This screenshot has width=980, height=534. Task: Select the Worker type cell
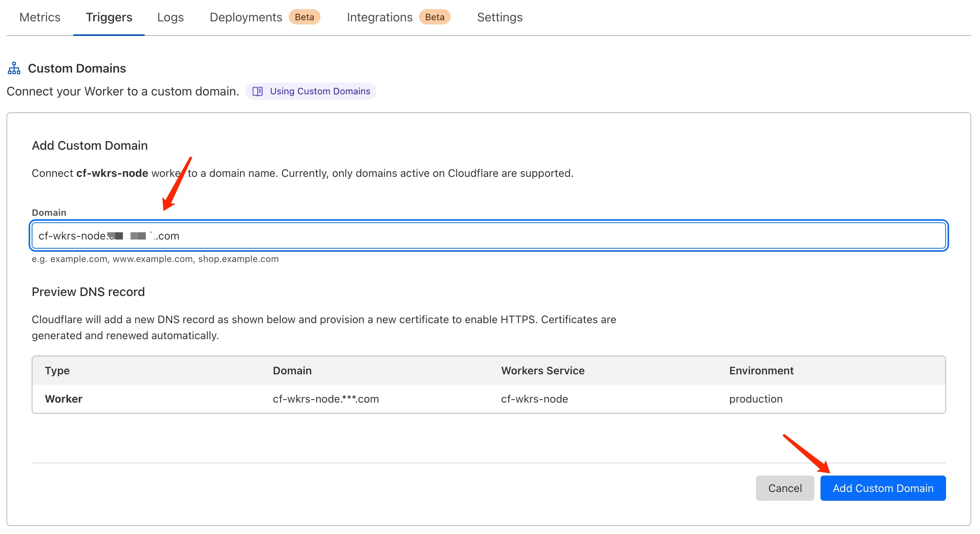(x=63, y=399)
